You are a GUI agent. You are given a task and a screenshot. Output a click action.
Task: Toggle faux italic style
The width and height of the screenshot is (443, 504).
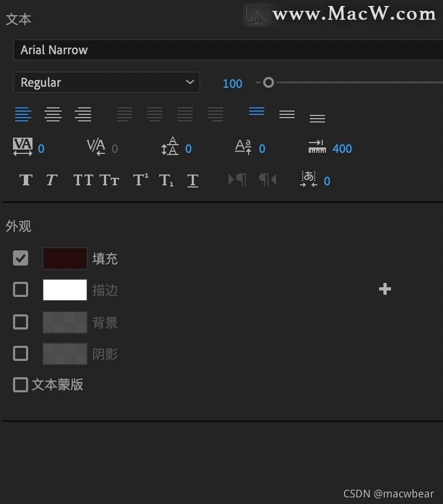point(51,180)
